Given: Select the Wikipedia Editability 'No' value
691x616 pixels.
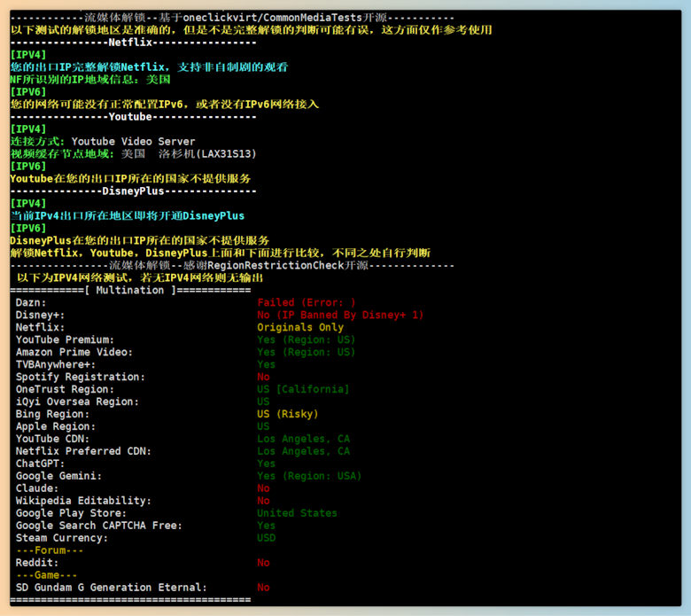Looking at the screenshot, I should point(263,501).
